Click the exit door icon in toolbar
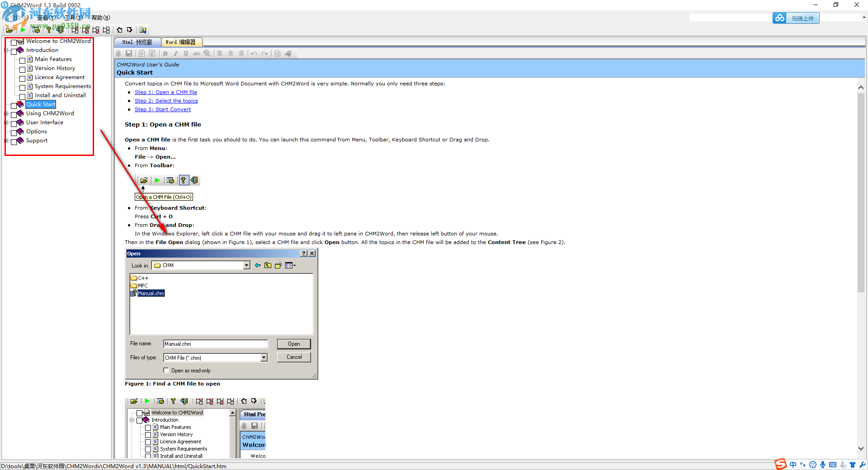 point(60,30)
